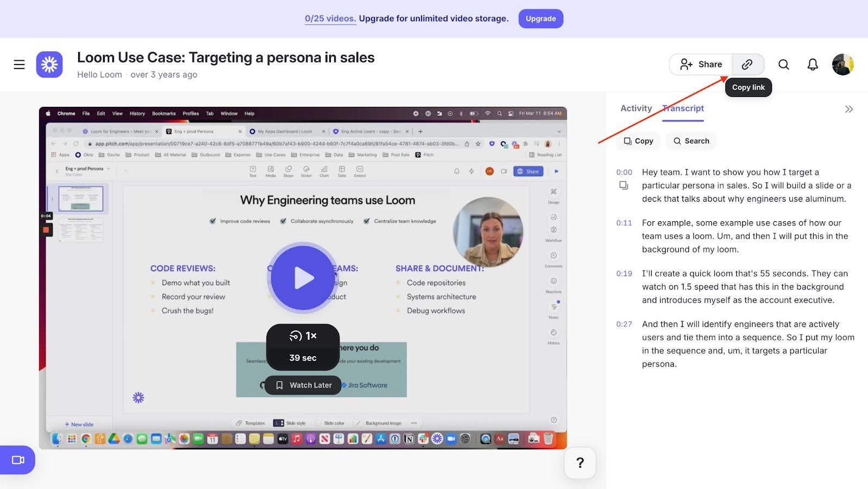Jump to the 0:00 timestamp
The height and width of the screenshot is (489, 868).
pyautogui.click(x=624, y=172)
